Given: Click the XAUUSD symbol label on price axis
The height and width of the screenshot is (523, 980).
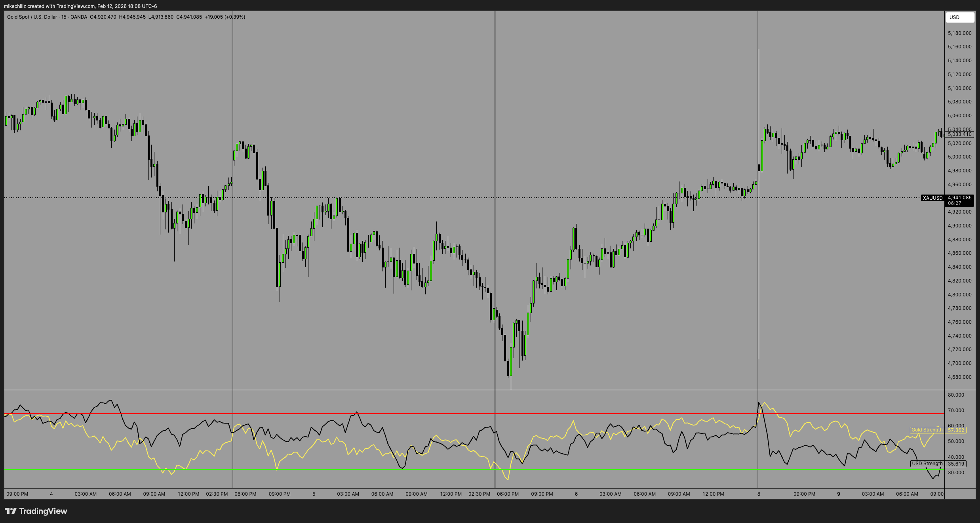Looking at the screenshot, I should pos(932,198).
